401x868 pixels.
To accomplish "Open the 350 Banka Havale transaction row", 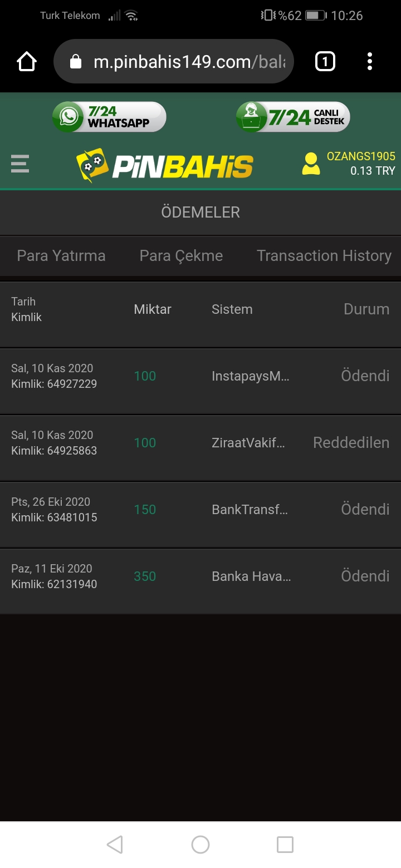I will pos(200,576).
